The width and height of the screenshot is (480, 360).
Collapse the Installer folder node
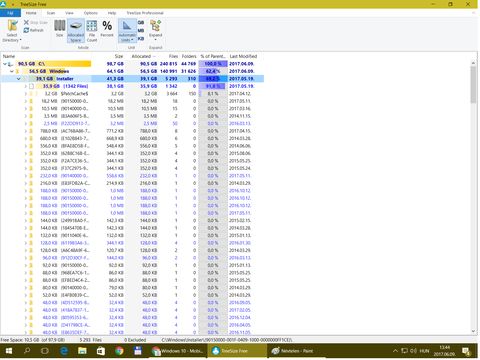[x=19, y=79]
